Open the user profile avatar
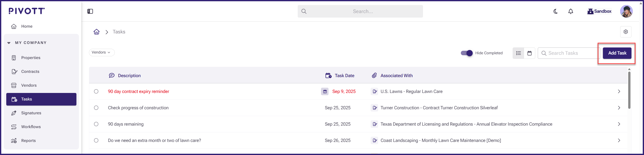The width and height of the screenshot is (644, 155). [626, 11]
